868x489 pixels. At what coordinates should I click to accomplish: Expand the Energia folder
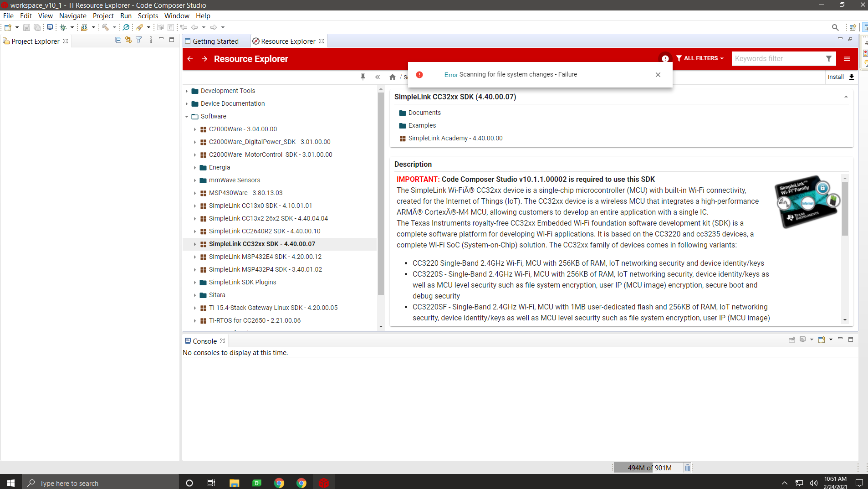[x=195, y=168]
